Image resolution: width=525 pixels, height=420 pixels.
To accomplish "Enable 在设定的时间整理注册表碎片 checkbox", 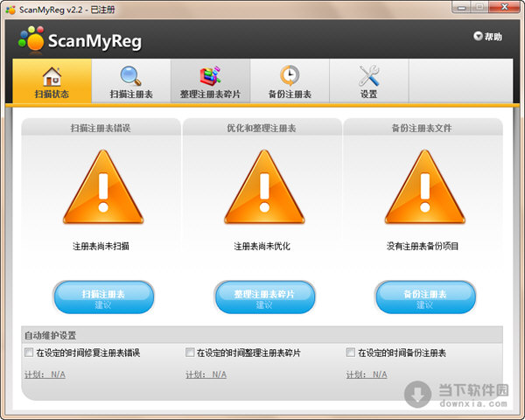I will pyautogui.click(x=190, y=353).
